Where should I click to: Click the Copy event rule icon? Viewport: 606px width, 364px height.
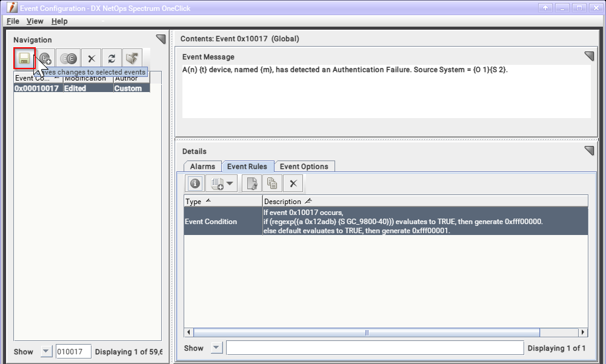pos(272,183)
